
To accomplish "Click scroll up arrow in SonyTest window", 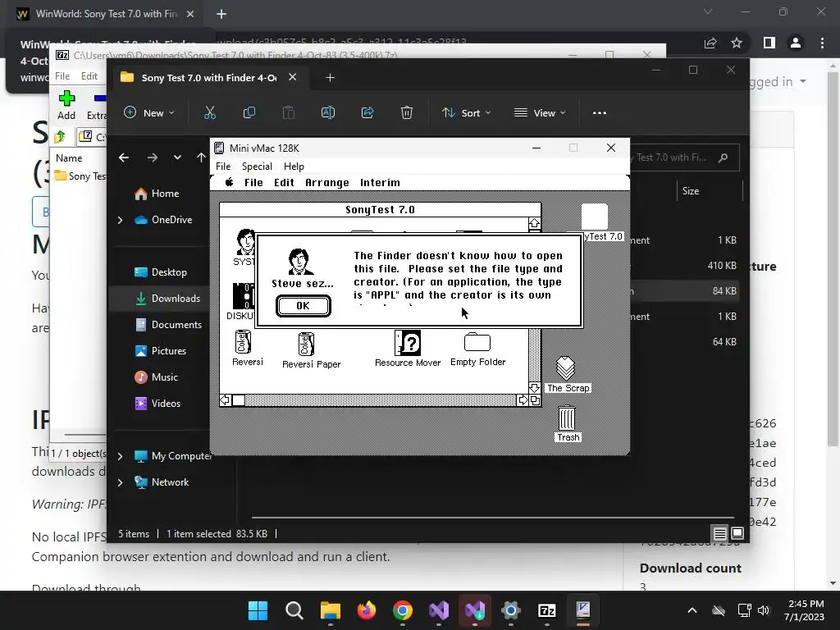I will [x=534, y=223].
